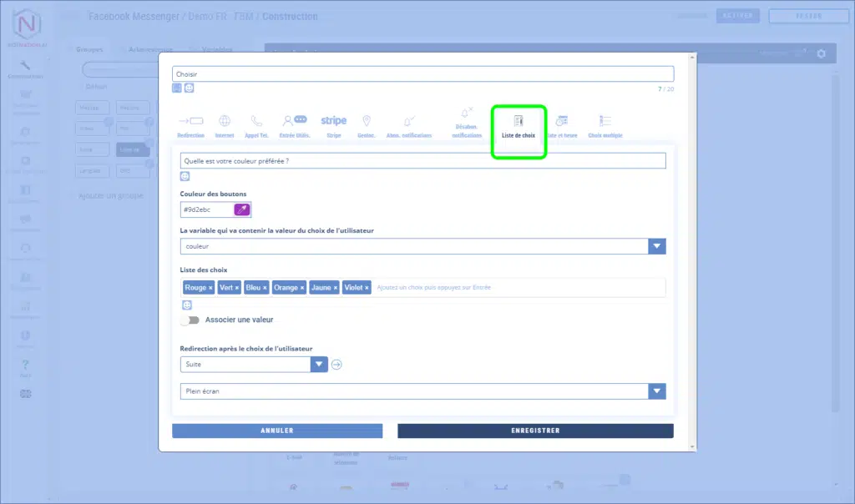Click the ENREGISTRER button
Screen dimensions: 855x504
(x=535, y=431)
